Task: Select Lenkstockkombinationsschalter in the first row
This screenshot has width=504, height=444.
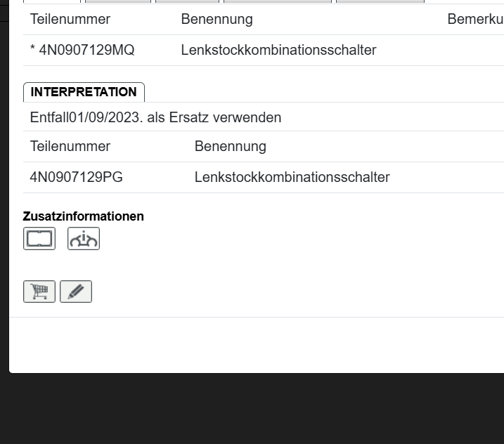Action: click(278, 50)
